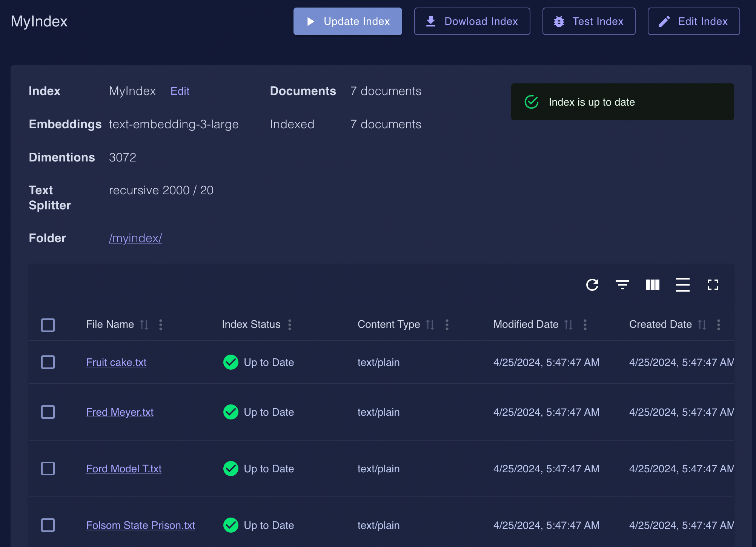Viewport: 756px width, 547px height.
Task: Open the show/hide columns icon
Action: coord(653,285)
